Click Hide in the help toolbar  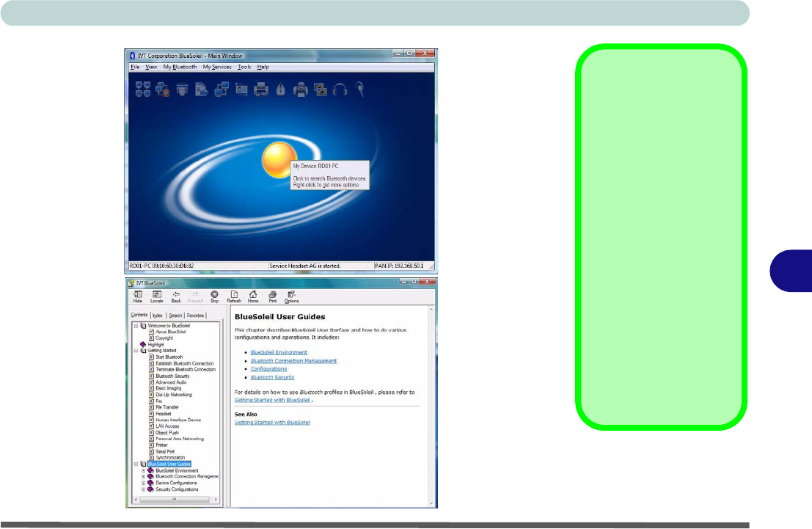tap(138, 297)
